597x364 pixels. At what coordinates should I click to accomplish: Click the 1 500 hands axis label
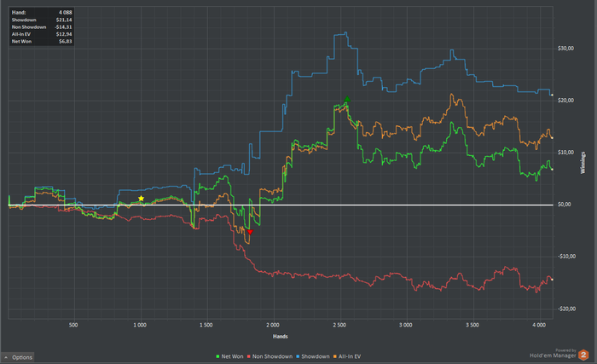pyautogui.click(x=206, y=325)
